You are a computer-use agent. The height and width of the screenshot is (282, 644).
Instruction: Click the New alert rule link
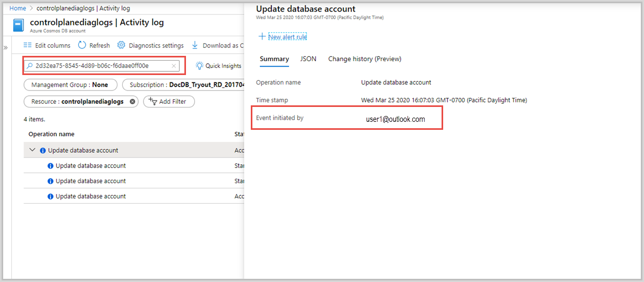pos(287,37)
